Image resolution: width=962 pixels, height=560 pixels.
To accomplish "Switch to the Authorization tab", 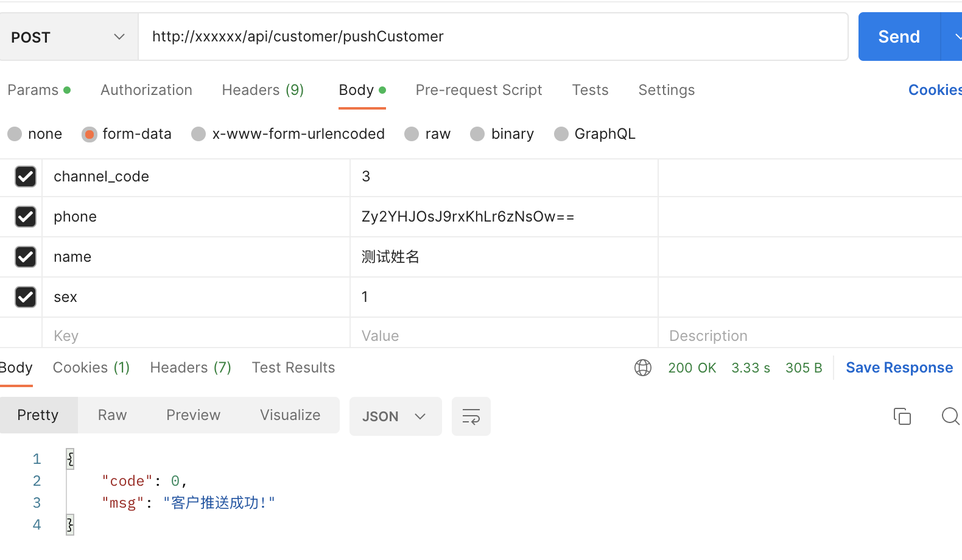I will 146,90.
